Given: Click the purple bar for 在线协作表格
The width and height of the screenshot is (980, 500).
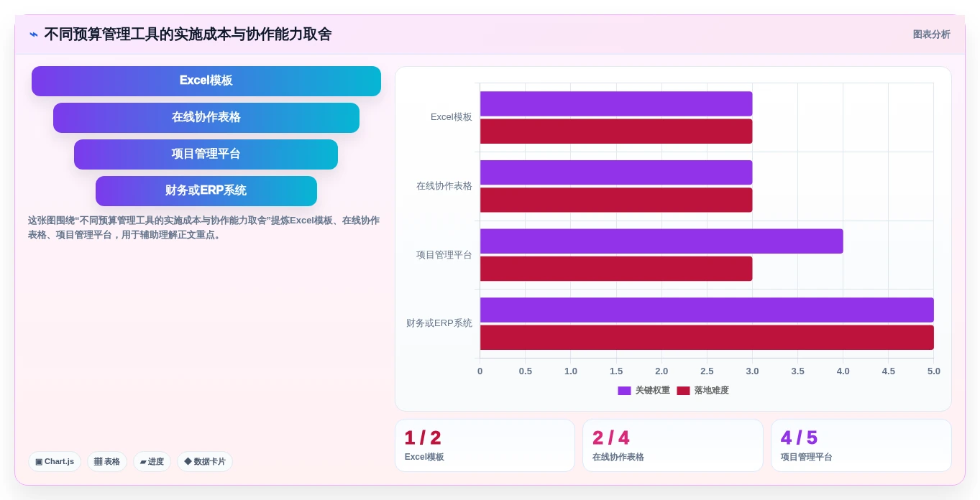Looking at the screenshot, I should click(x=616, y=172).
